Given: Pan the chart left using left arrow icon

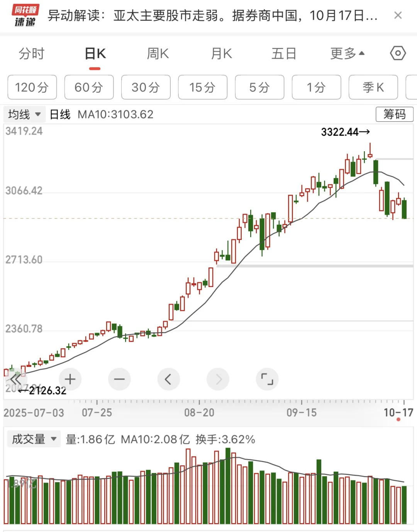Looking at the screenshot, I should (x=169, y=379).
